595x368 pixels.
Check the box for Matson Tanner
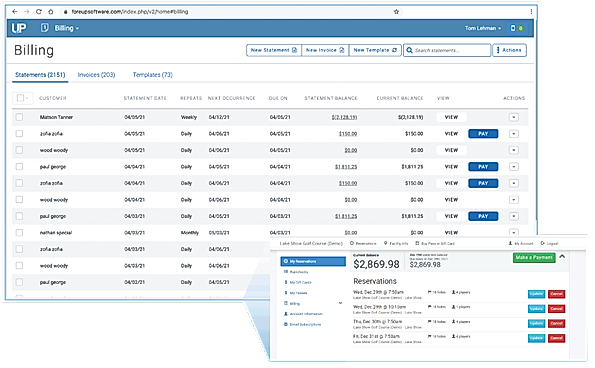coord(19,117)
